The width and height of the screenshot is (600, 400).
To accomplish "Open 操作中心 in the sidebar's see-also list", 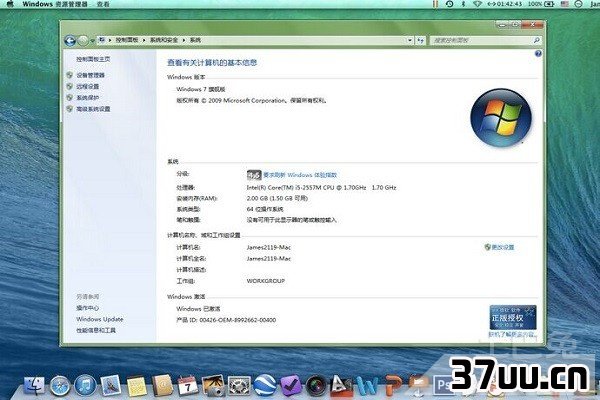I will (x=88, y=308).
